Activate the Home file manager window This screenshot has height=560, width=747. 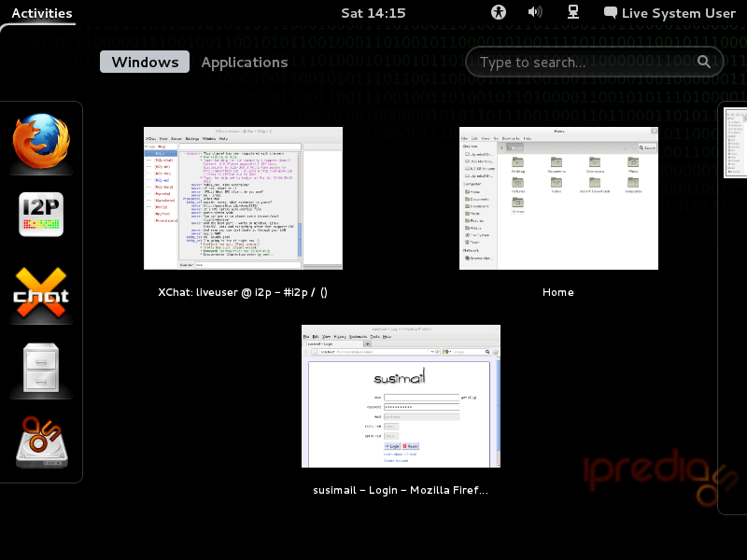click(558, 198)
